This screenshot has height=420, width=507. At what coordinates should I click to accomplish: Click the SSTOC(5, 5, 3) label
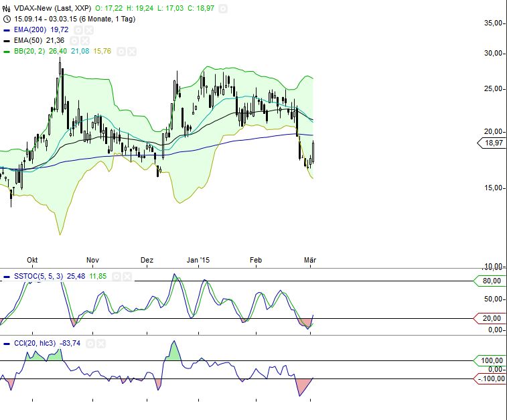(x=38, y=276)
